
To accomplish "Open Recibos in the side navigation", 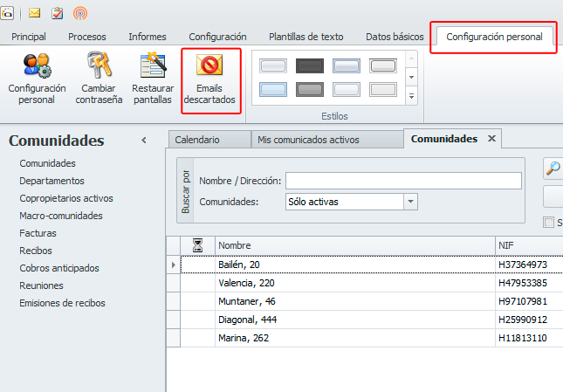I will (36, 251).
